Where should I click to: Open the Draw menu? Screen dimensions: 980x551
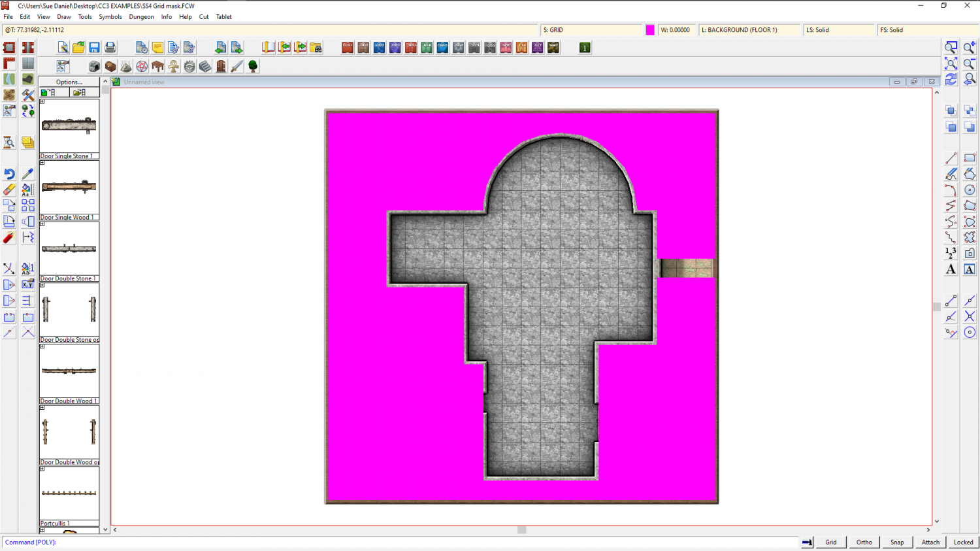pos(64,17)
